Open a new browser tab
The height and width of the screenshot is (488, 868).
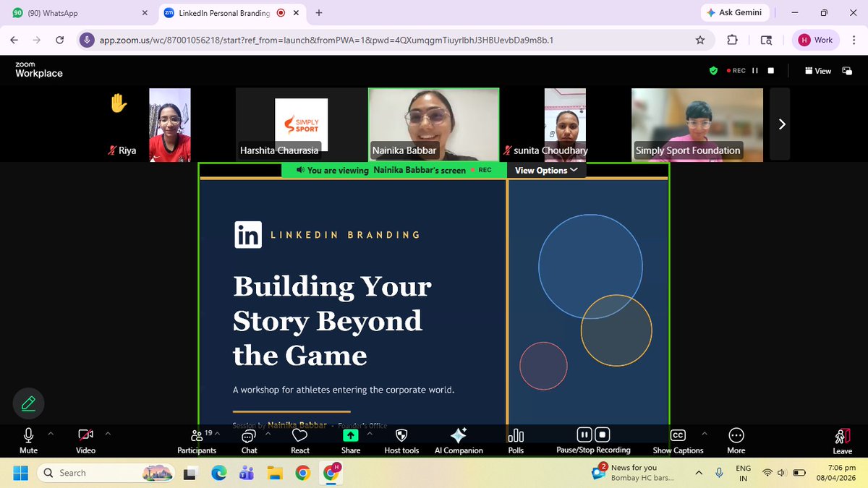[x=319, y=13]
